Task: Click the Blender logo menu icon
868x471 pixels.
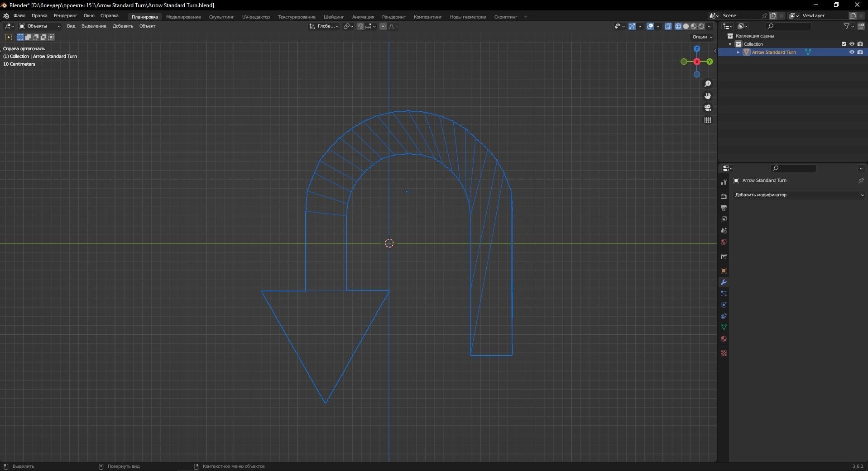Action: click(x=6, y=16)
